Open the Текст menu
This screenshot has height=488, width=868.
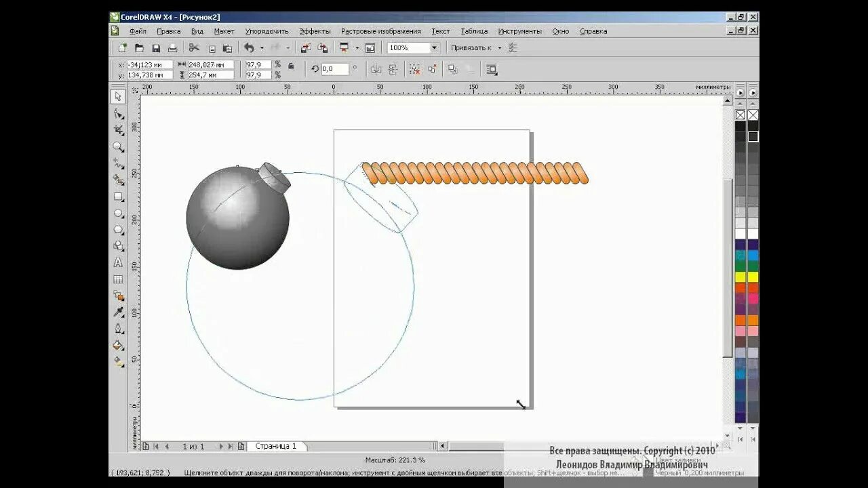pos(440,31)
